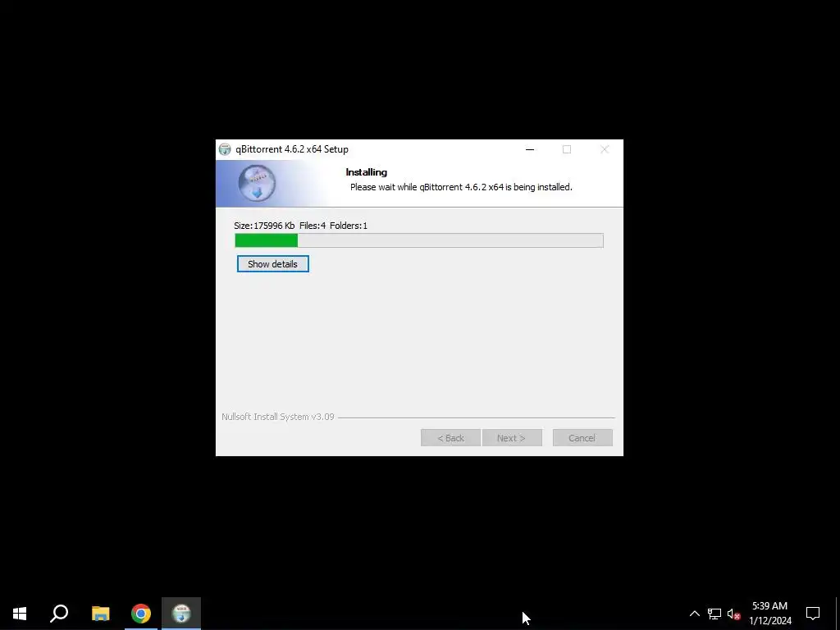The image size is (840, 630).
Task: Click 'Please wait while qBittorrent' message
Action: click(x=461, y=187)
